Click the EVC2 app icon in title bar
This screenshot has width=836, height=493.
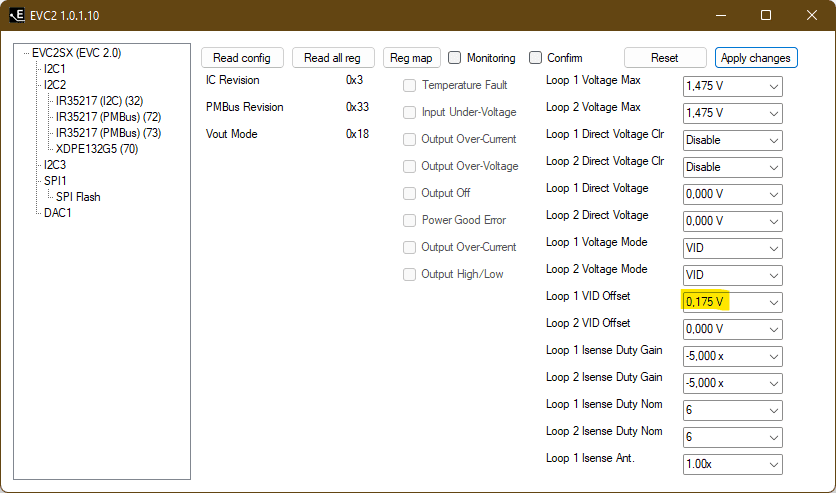coord(17,15)
